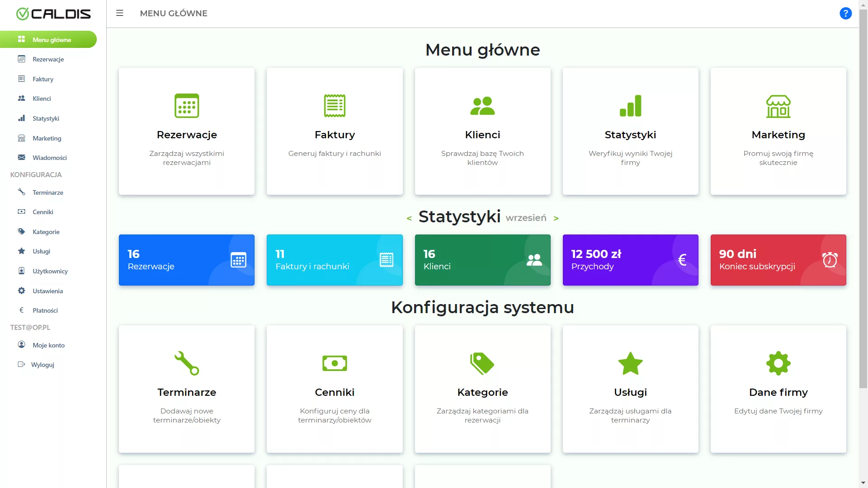
Task: Open Cenniki card banknote icon
Action: click(x=335, y=363)
